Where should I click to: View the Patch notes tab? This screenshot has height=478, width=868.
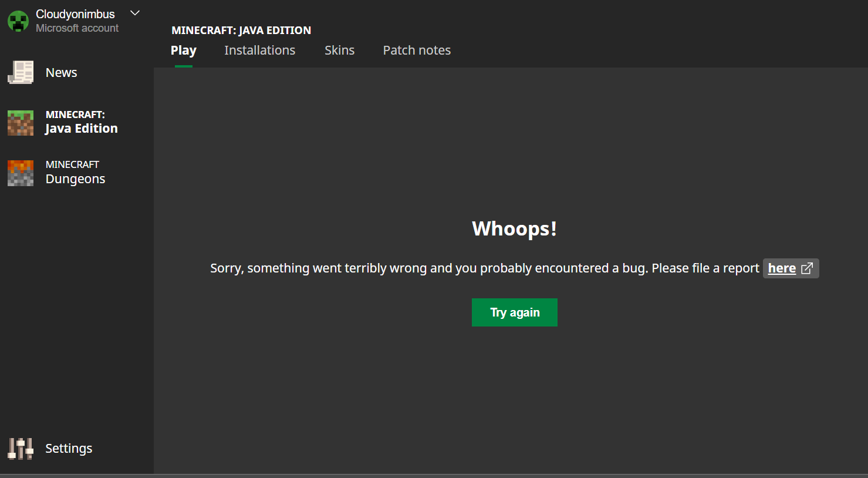tap(417, 51)
